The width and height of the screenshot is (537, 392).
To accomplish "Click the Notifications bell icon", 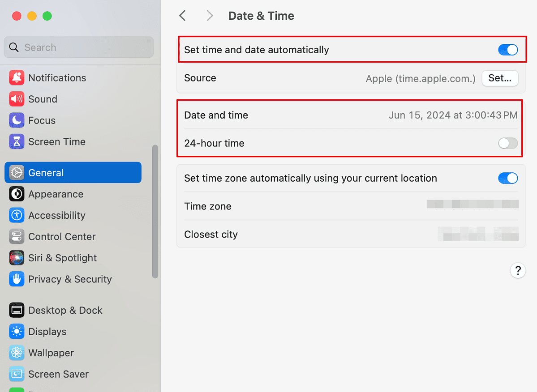I will pos(17,78).
